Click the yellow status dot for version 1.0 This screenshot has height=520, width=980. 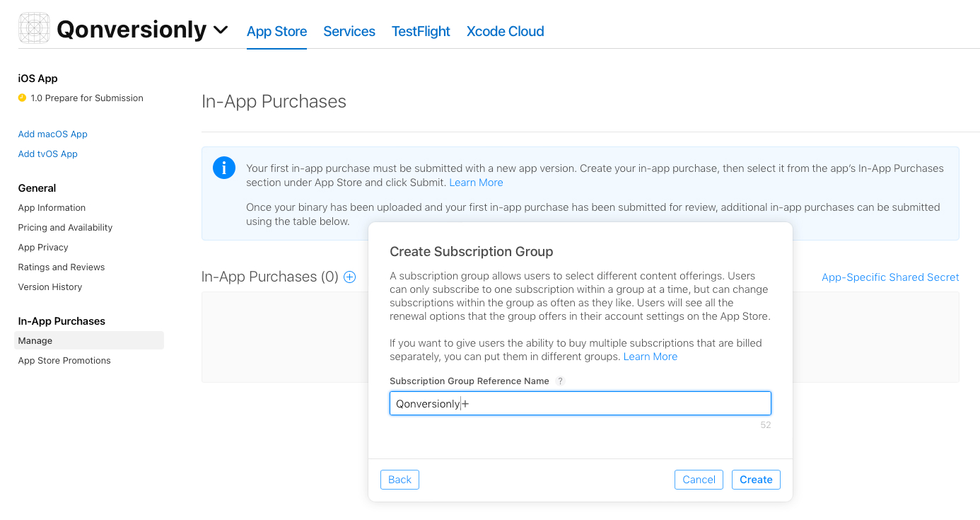coord(22,98)
